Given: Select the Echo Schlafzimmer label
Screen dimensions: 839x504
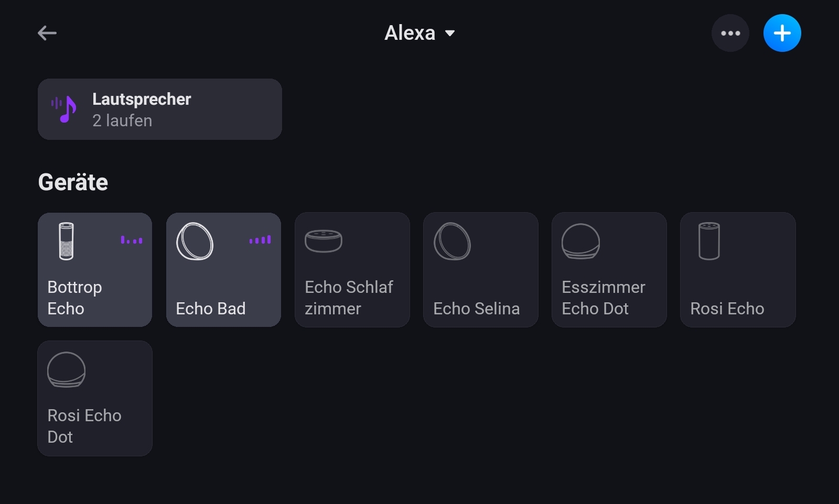Looking at the screenshot, I should [349, 298].
